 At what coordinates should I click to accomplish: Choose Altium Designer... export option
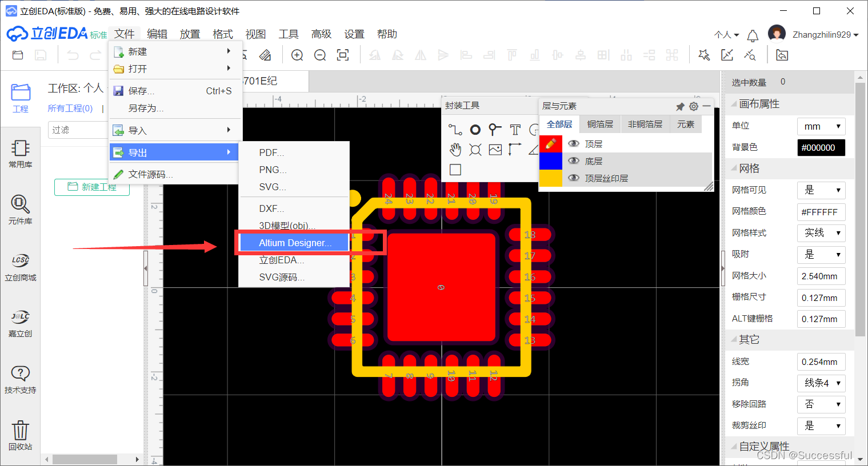[294, 243]
